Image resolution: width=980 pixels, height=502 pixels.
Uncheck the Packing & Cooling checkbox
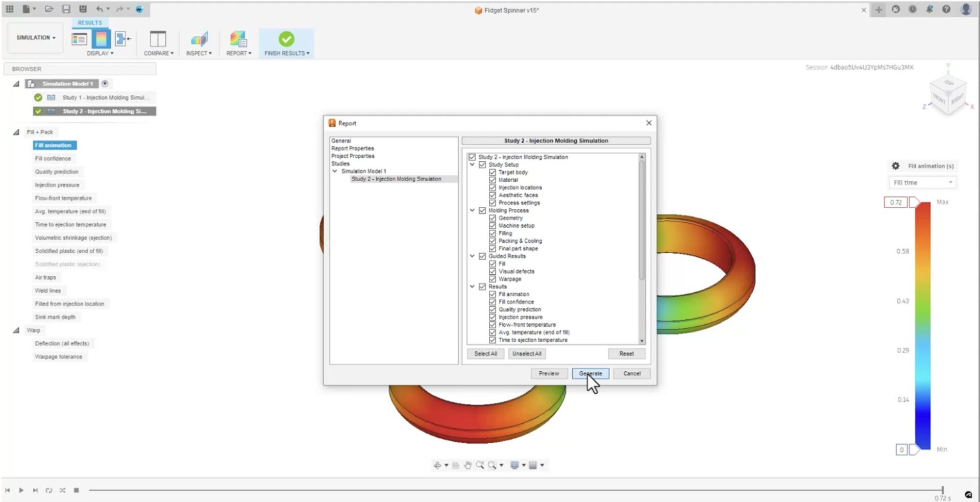tap(493, 241)
